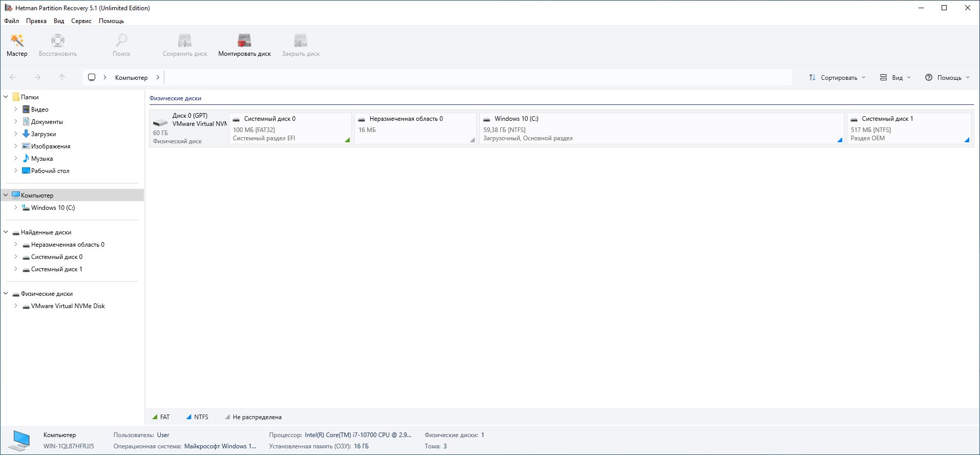This screenshot has width=980, height=455.
Task: Click the Сохранить диск toolbar icon
Action: pyautogui.click(x=185, y=41)
